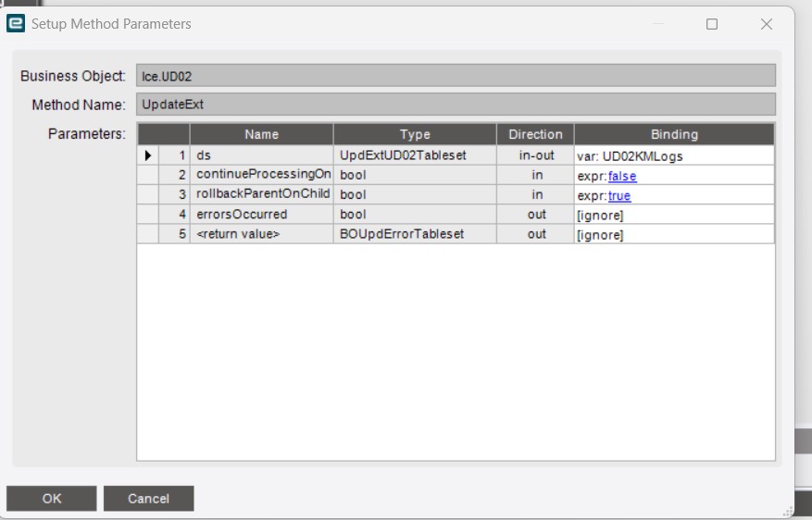This screenshot has width=812, height=520.
Task: Open the 'true' expression link
Action: coord(619,195)
